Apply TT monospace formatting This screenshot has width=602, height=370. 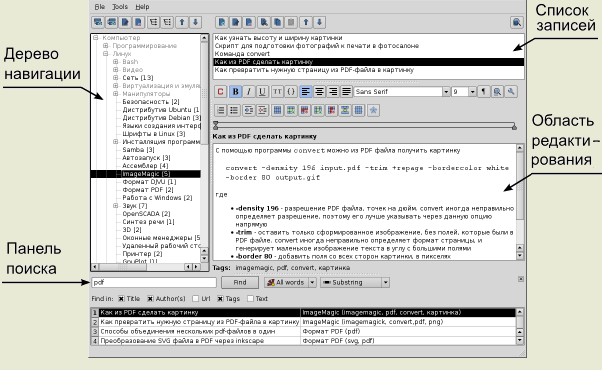277,91
